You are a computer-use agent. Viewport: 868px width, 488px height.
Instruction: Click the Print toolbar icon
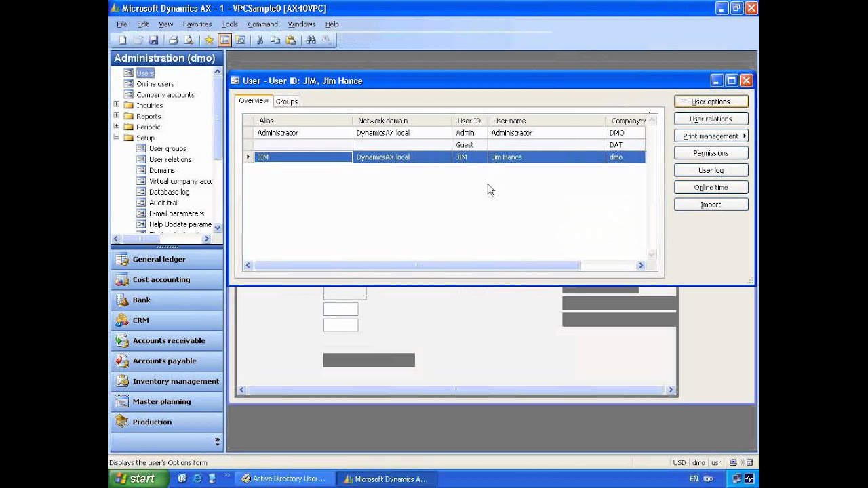pyautogui.click(x=174, y=40)
